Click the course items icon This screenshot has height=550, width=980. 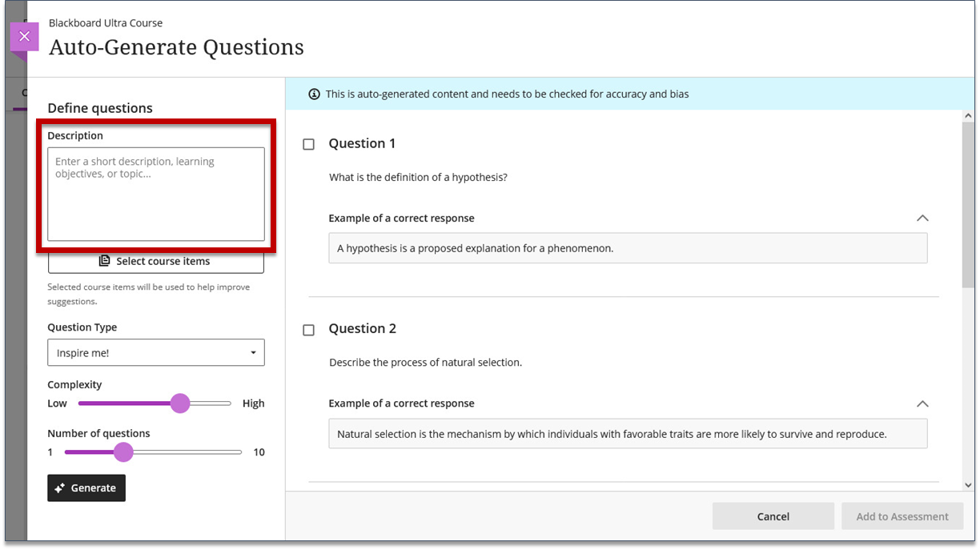click(x=104, y=261)
